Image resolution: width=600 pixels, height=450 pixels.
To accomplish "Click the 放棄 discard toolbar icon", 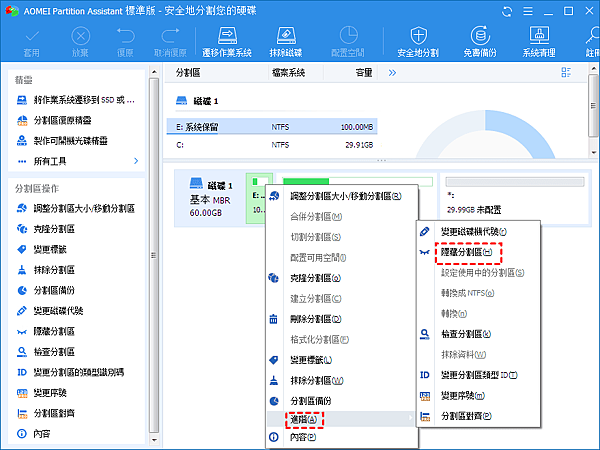I will pos(80,43).
